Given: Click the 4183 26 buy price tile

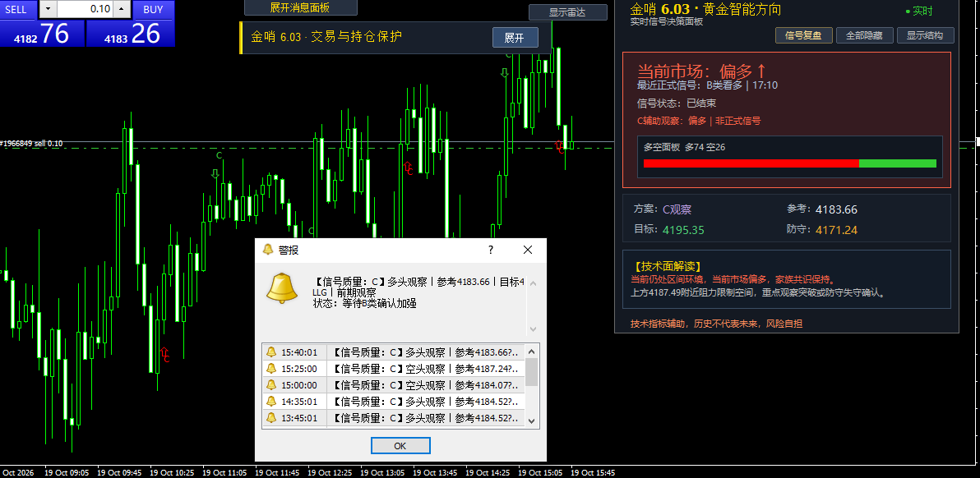Looking at the screenshot, I should (131, 33).
